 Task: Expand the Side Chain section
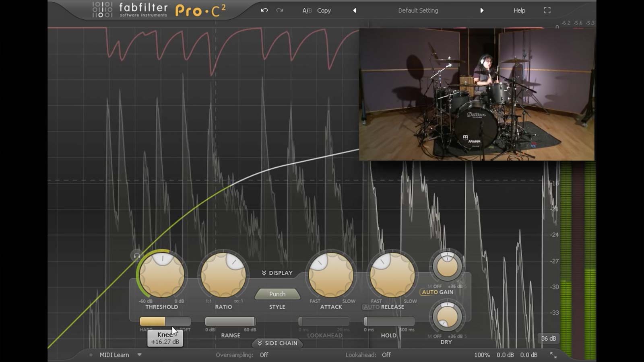coord(277,343)
